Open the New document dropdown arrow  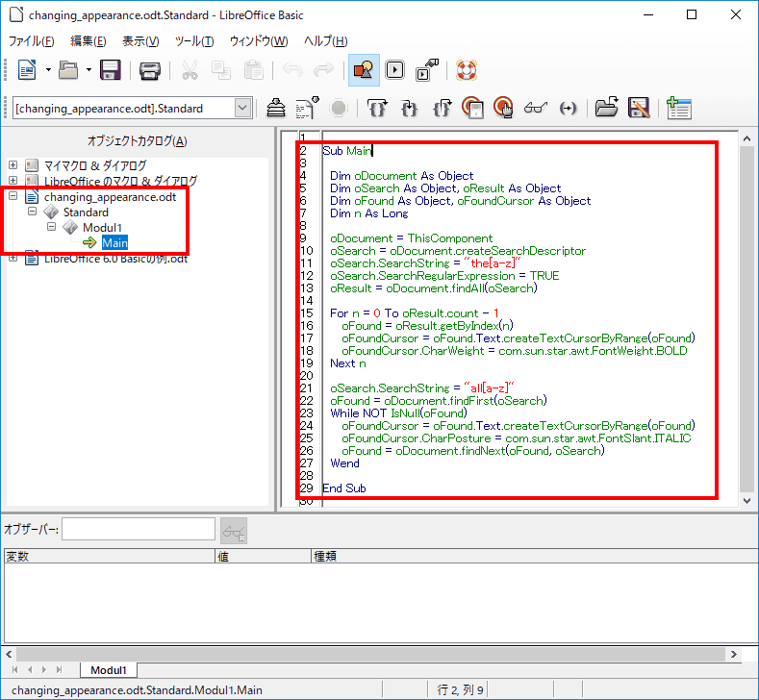[48, 70]
